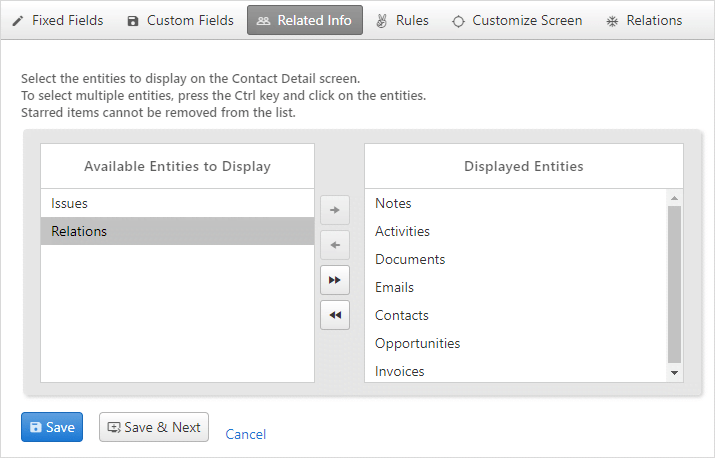
Task: Open the Customize Screen tab
Action: click(517, 21)
